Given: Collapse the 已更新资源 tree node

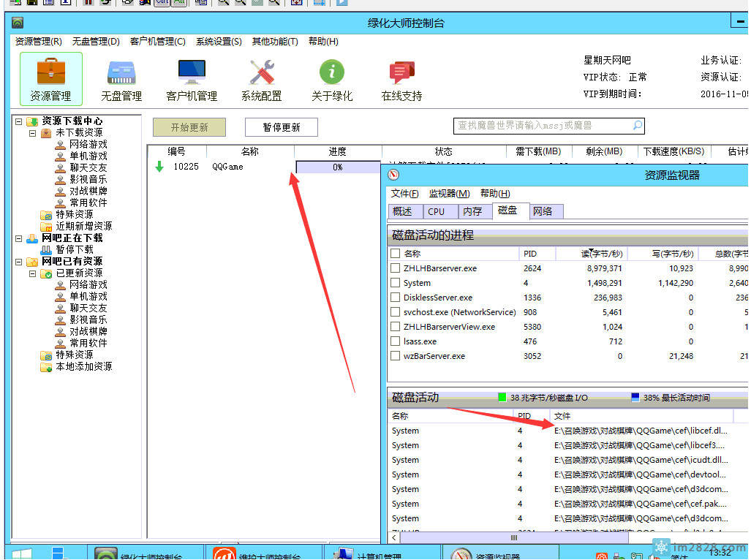Looking at the screenshot, I should click(33, 273).
